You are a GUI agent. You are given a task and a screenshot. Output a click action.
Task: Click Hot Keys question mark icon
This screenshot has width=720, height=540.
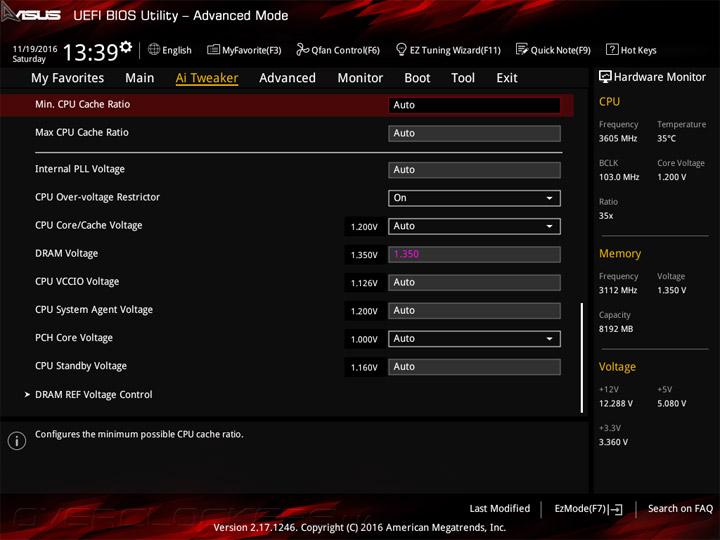pos(612,49)
